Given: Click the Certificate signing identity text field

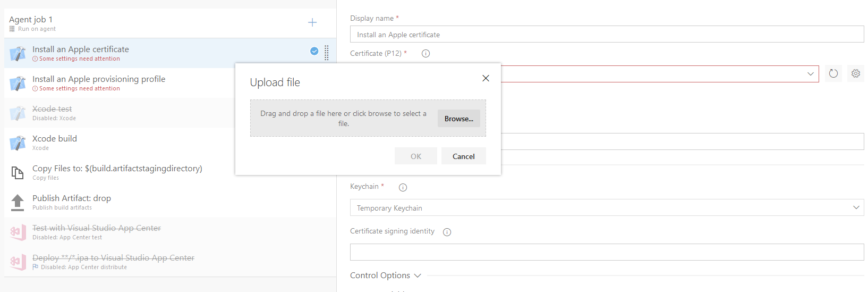Looking at the screenshot, I should point(607,252).
